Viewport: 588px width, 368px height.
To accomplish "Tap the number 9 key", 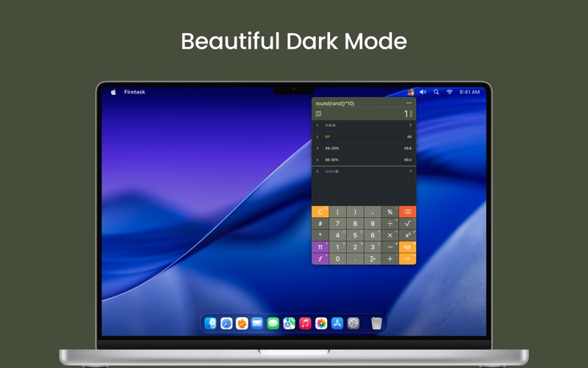I will (x=373, y=224).
